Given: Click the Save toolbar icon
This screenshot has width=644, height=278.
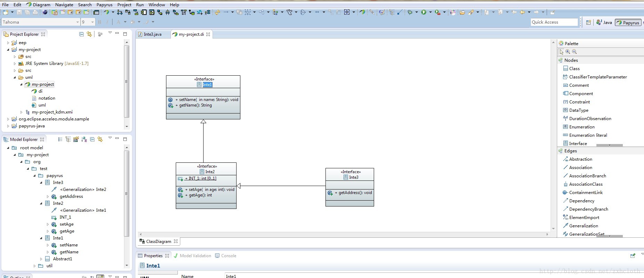Looking at the screenshot, I should (x=19, y=12).
